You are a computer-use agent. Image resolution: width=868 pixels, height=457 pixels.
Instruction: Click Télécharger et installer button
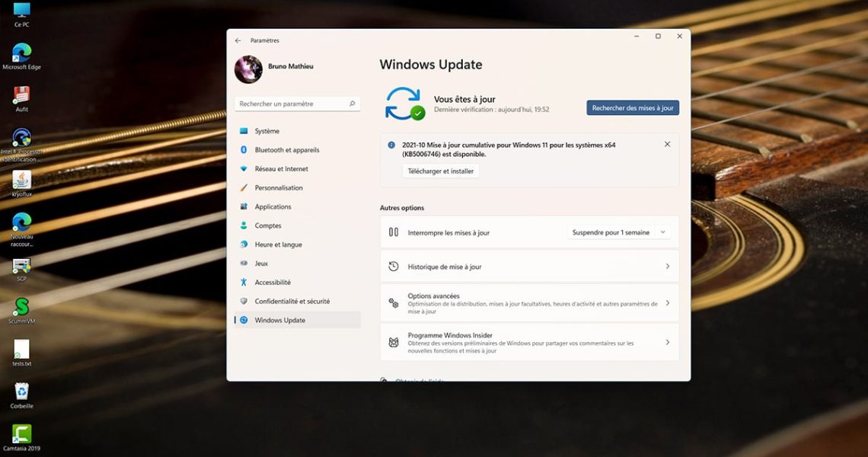pyautogui.click(x=440, y=171)
